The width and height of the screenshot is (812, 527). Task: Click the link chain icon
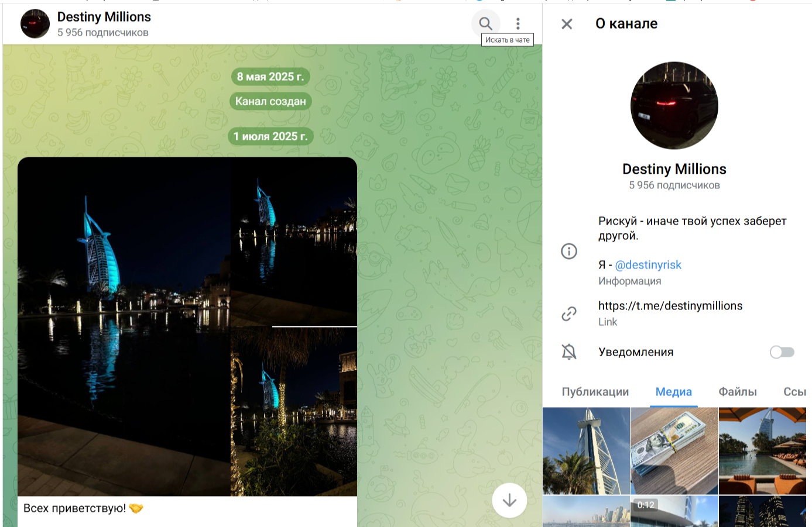(x=569, y=314)
